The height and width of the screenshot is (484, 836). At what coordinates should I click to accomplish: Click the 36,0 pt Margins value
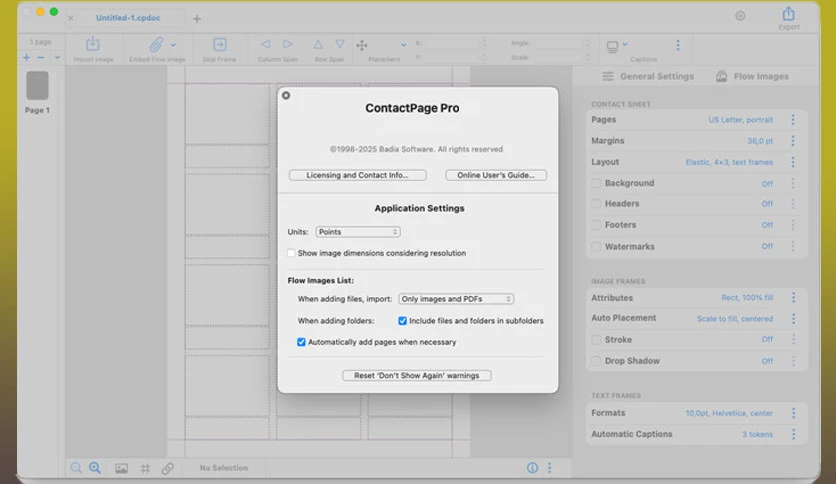pyautogui.click(x=760, y=141)
